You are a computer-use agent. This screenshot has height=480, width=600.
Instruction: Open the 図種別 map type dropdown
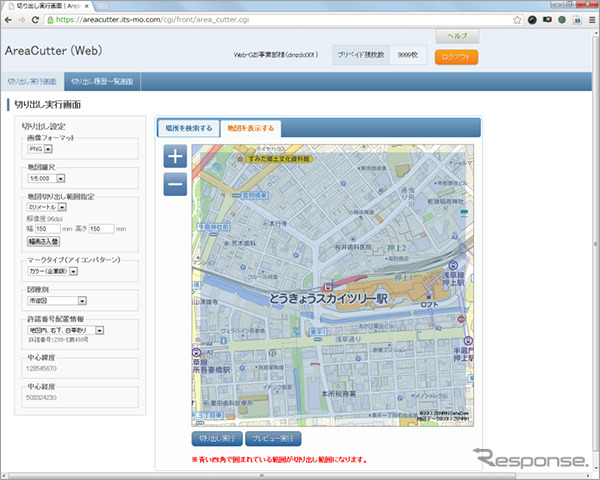pos(57,301)
